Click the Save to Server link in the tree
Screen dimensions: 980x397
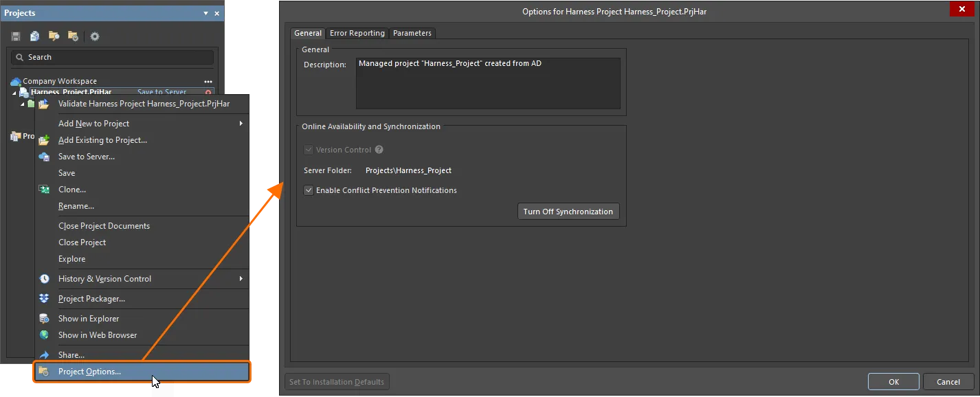162,92
